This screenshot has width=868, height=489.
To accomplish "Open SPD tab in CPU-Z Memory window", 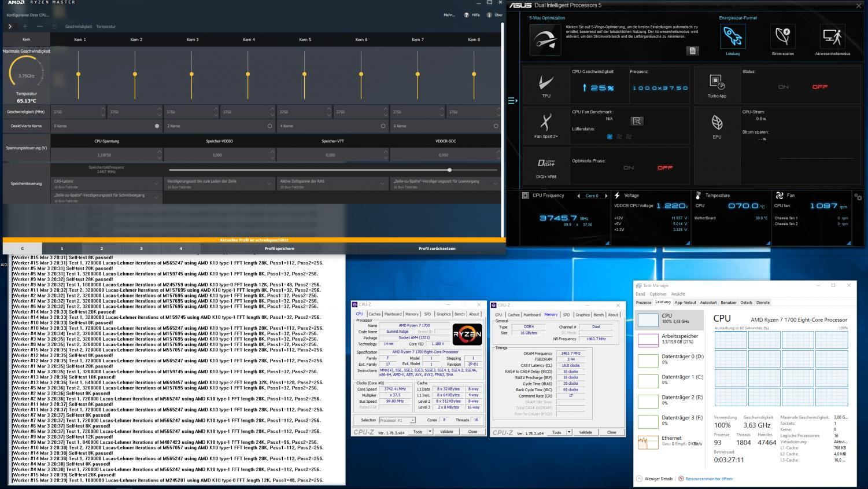I will pyautogui.click(x=566, y=315).
